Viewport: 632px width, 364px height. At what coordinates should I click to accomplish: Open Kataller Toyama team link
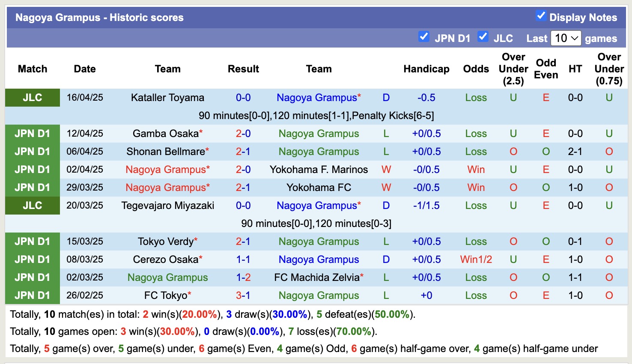click(167, 98)
